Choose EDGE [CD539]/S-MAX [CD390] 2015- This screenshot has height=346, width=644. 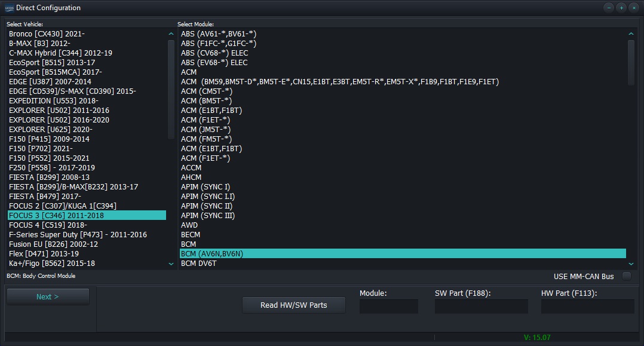click(87, 91)
